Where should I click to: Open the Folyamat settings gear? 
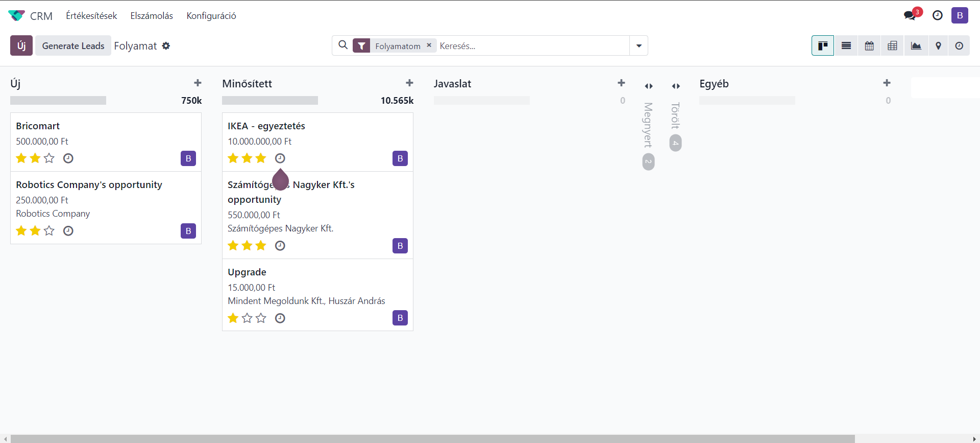pos(166,46)
